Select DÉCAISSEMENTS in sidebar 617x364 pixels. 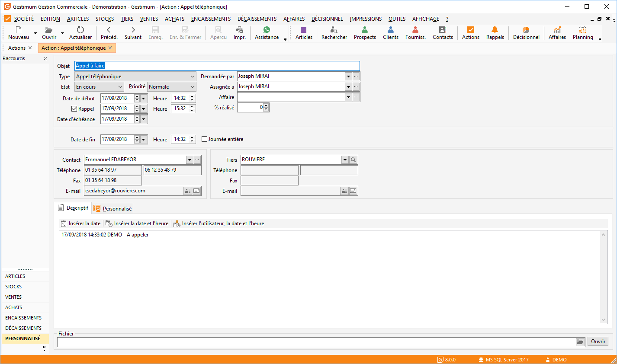click(x=25, y=328)
